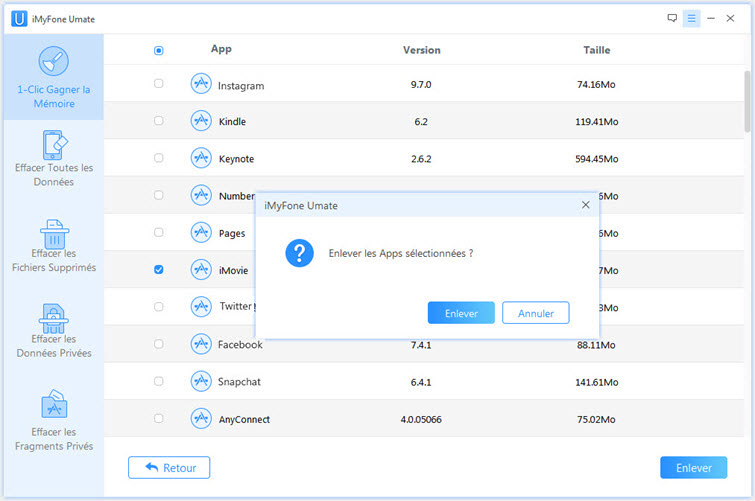Close the iMyFone Umate confirmation dialog
Image resolution: width=755 pixels, height=501 pixels.
coord(586,205)
